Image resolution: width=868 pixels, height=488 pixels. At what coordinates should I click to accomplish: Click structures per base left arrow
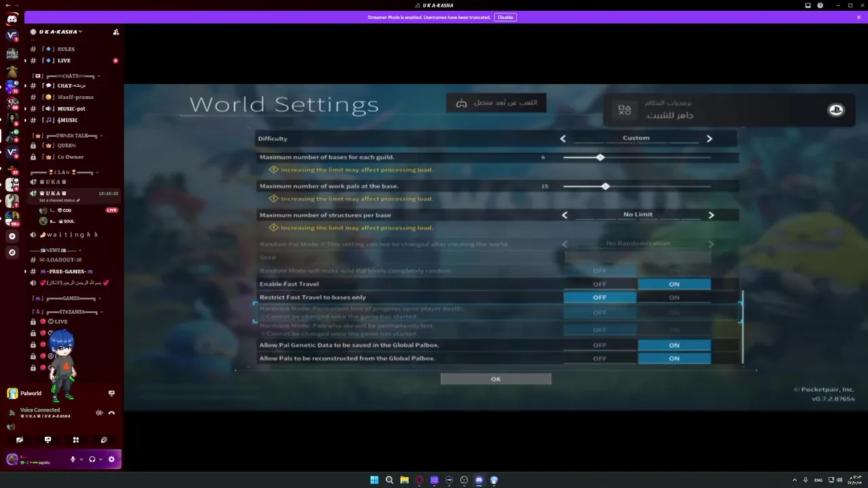click(x=565, y=215)
